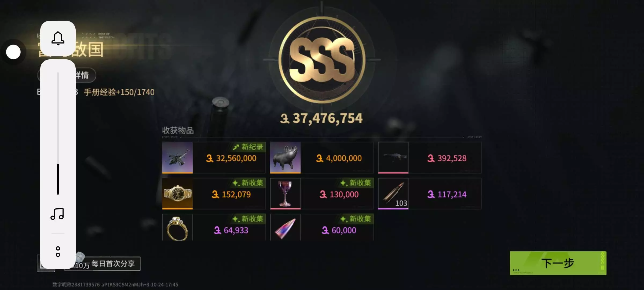The width and height of the screenshot is (644, 290).
Task: Select the helicopter item worth 32,560,000
Action: pyautogui.click(x=214, y=157)
